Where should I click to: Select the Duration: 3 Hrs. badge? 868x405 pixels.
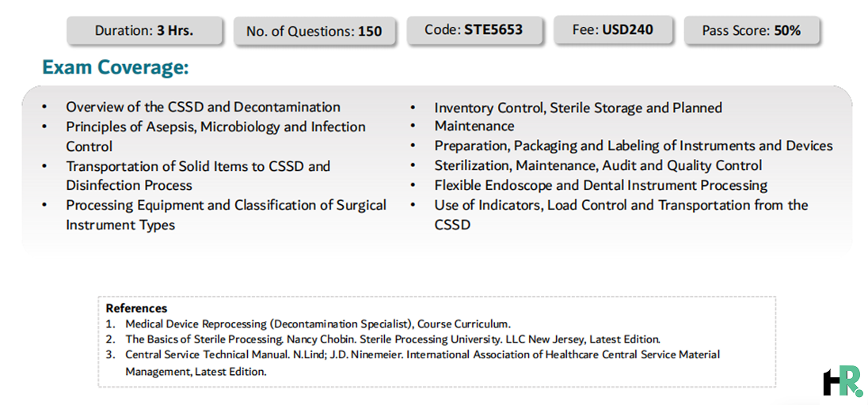click(144, 30)
